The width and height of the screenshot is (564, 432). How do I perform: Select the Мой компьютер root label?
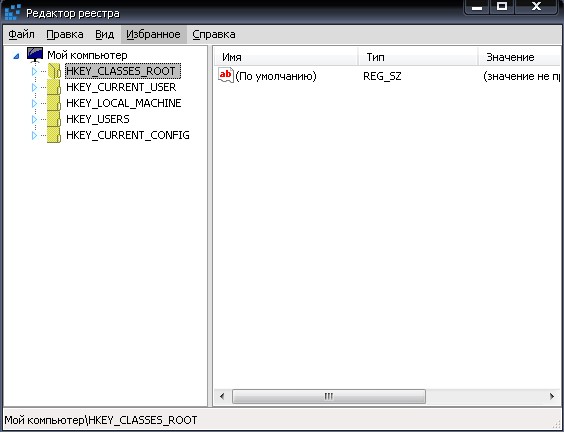click(x=87, y=55)
